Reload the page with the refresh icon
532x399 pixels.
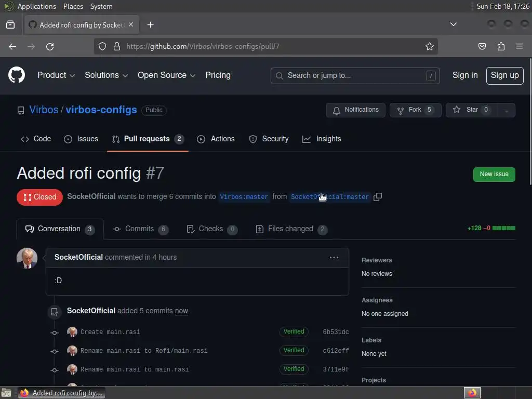pyautogui.click(x=50, y=46)
